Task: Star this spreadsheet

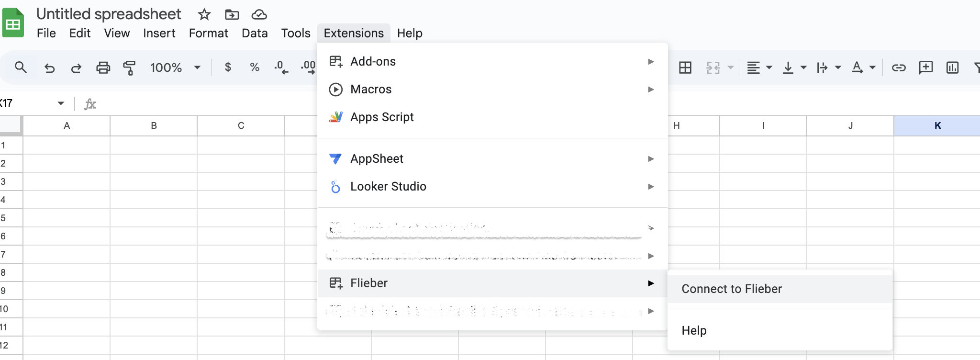Action: [204, 14]
